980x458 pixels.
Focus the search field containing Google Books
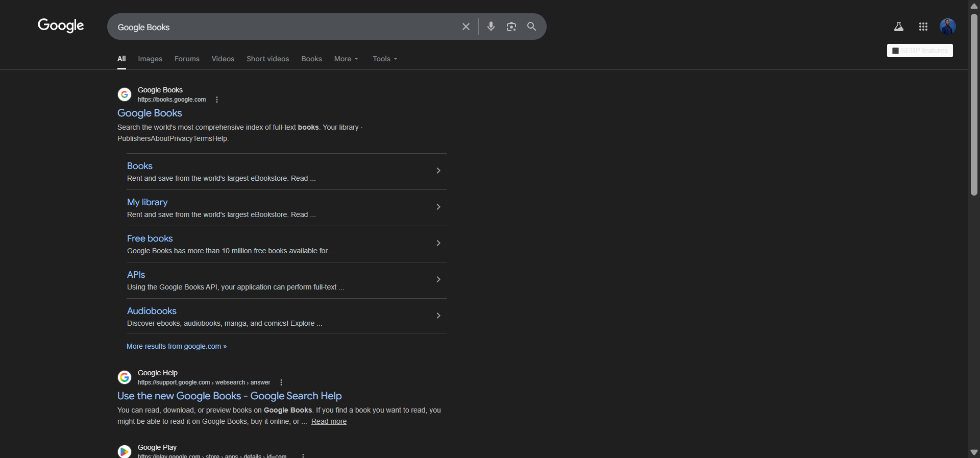286,27
